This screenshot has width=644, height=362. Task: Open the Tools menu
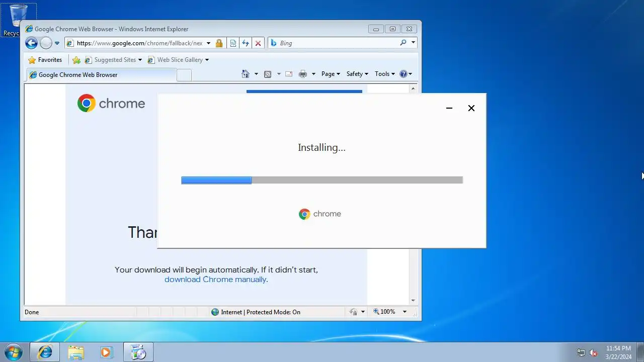pos(385,74)
